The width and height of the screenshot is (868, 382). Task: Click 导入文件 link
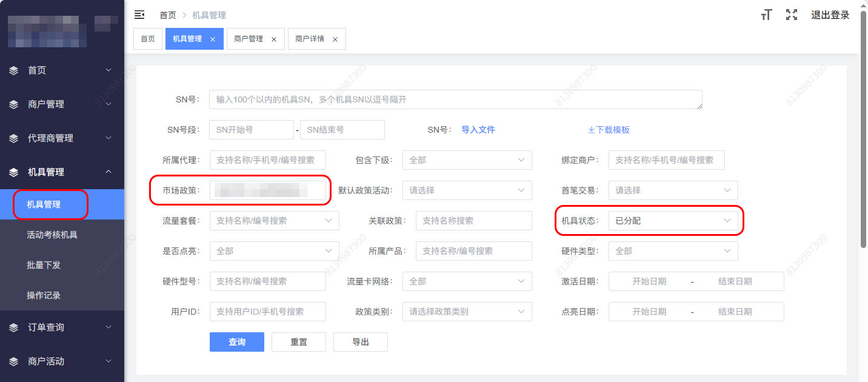click(478, 130)
